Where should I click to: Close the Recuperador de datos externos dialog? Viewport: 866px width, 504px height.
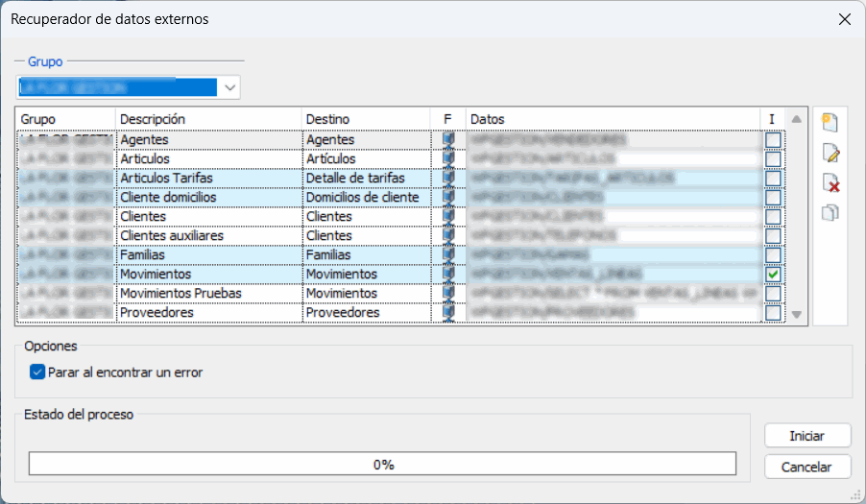click(844, 19)
